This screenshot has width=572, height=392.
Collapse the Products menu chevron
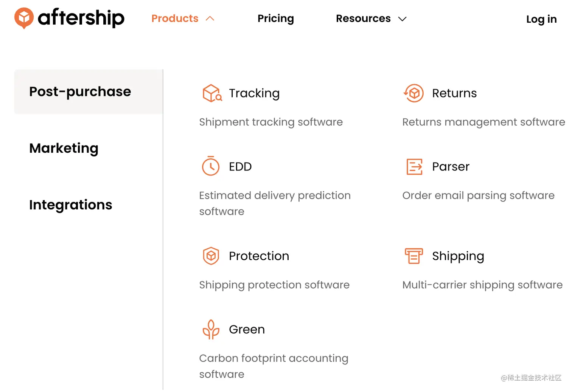click(x=210, y=19)
